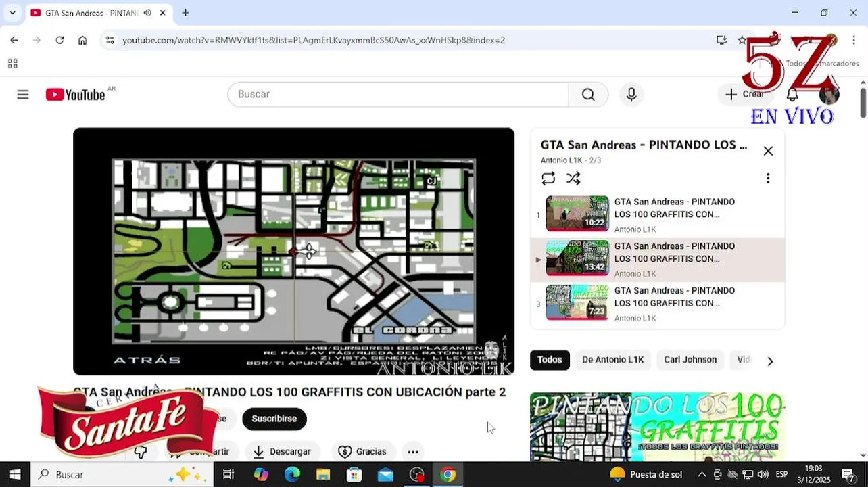The image size is (868, 487).
Task: Open recommended PINTANDO LOS 100 GRAFFITIS thumbnail
Action: coord(657,426)
